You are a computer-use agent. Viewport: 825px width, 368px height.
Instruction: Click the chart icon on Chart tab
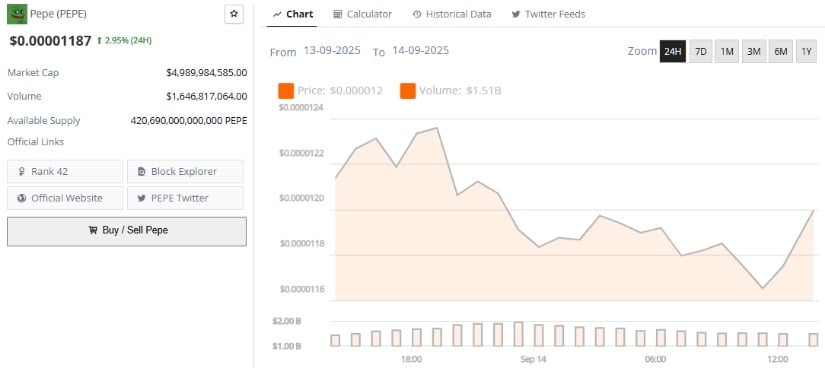click(x=277, y=15)
